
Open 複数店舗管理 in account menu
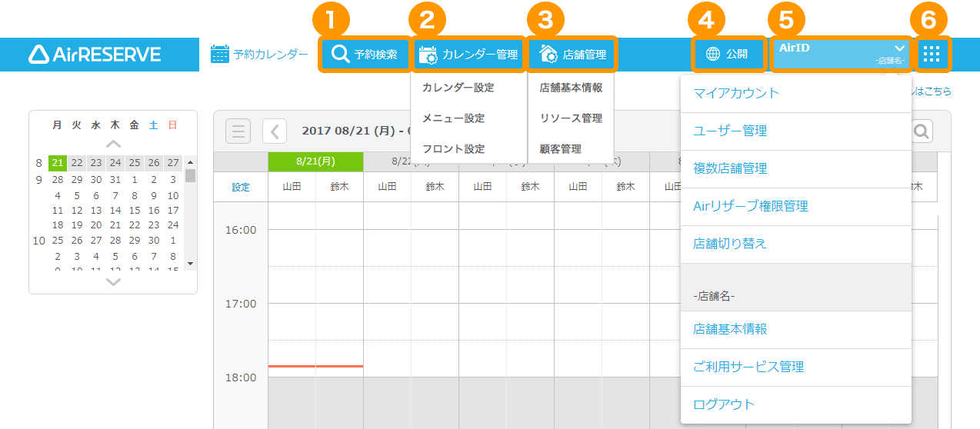[x=796, y=168]
